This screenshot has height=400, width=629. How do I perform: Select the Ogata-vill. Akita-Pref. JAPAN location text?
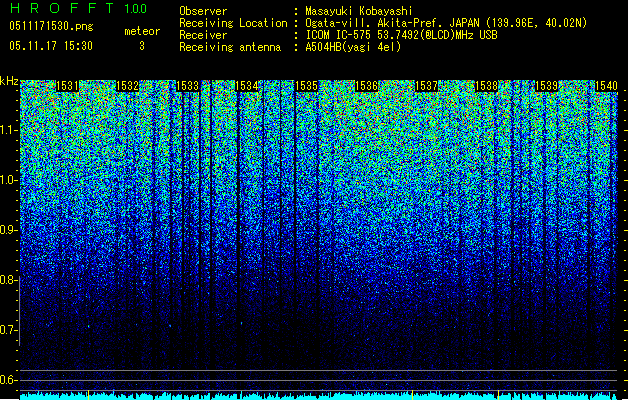pos(446,23)
